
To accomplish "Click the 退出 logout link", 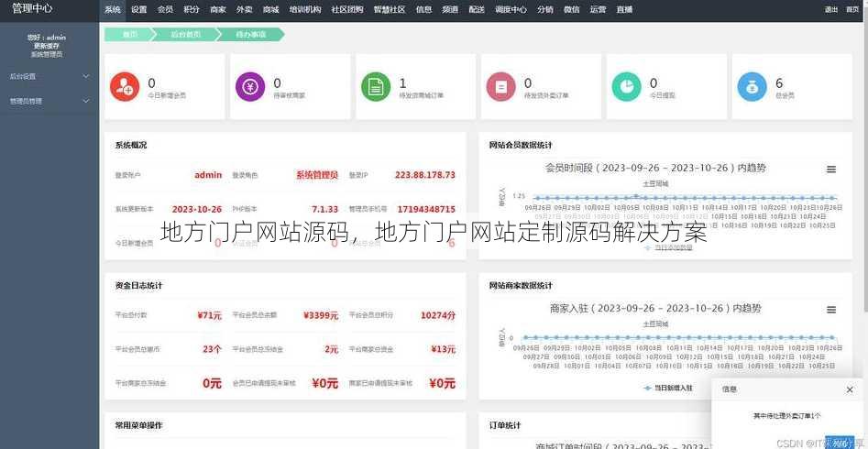I will click(831, 9).
